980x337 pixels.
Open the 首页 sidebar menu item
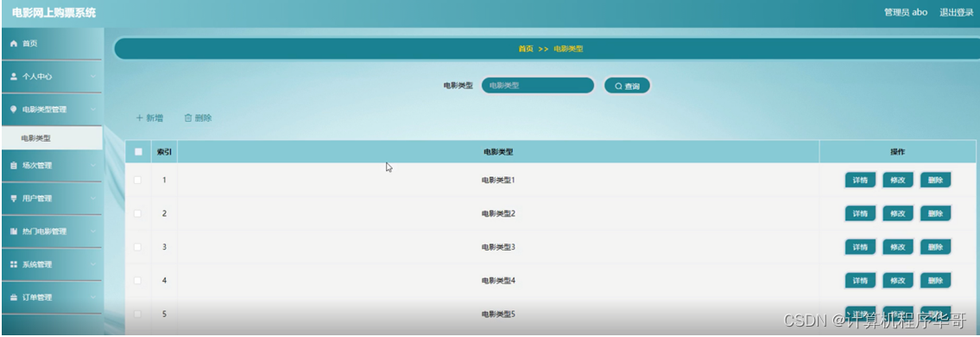[51, 44]
